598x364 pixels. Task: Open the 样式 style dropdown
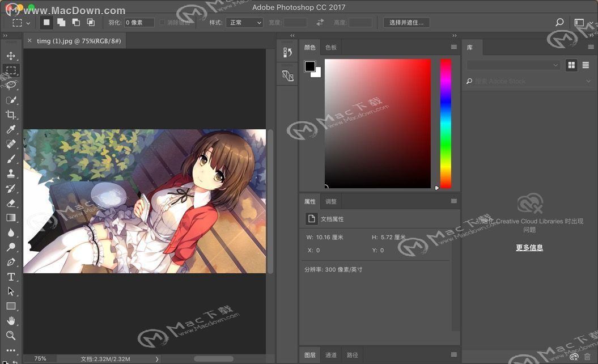[244, 23]
